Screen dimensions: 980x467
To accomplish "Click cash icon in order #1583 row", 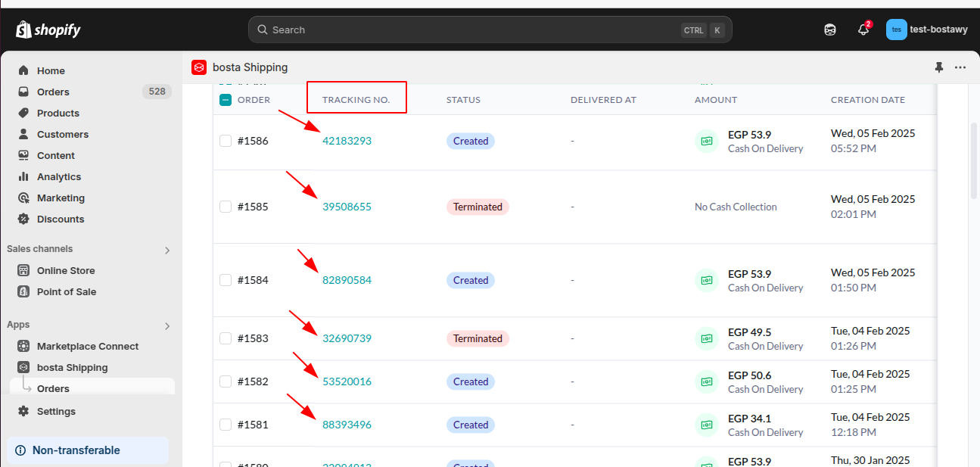I will (x=707, y=338).
